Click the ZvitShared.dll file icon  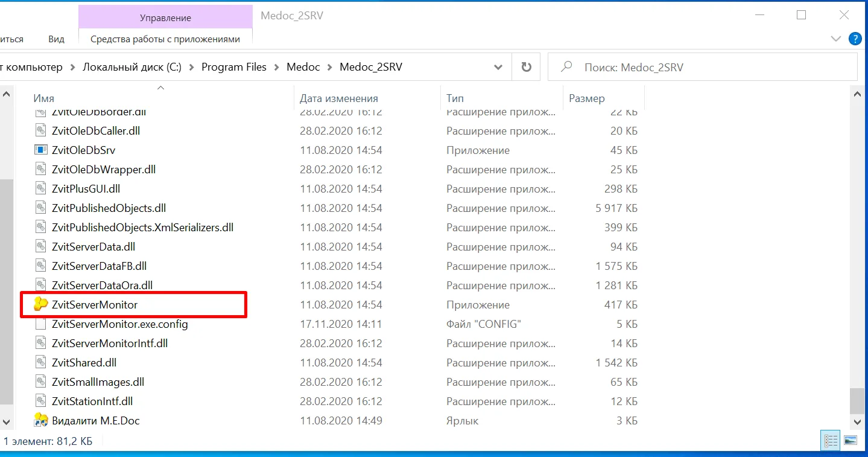[41, 363]
